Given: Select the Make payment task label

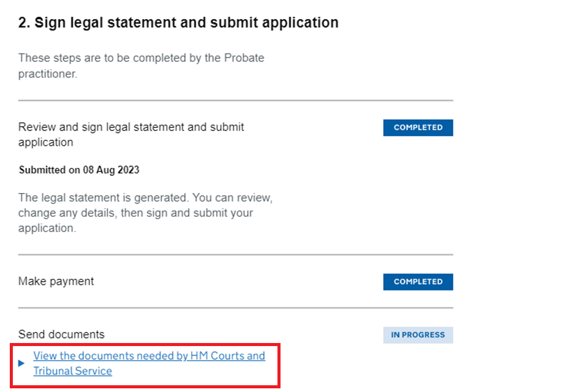Looking at the screenshot, I should click(x=56, y=281).
